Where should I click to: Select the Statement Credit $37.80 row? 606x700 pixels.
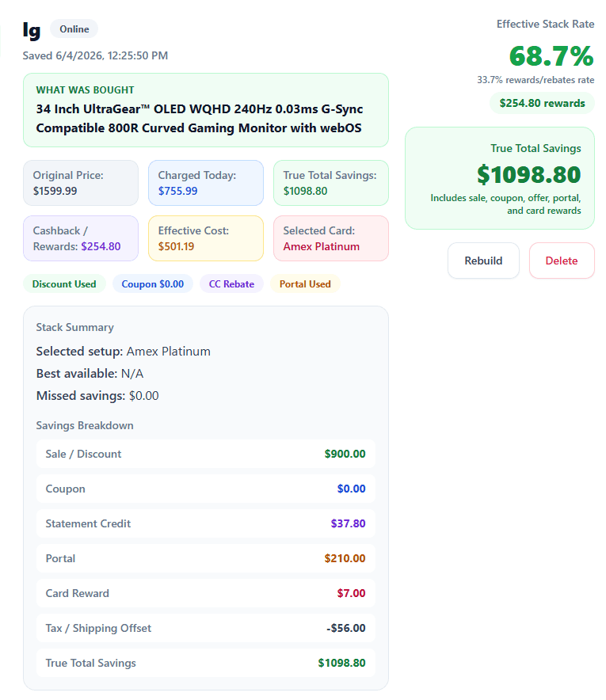pos(206,523)
